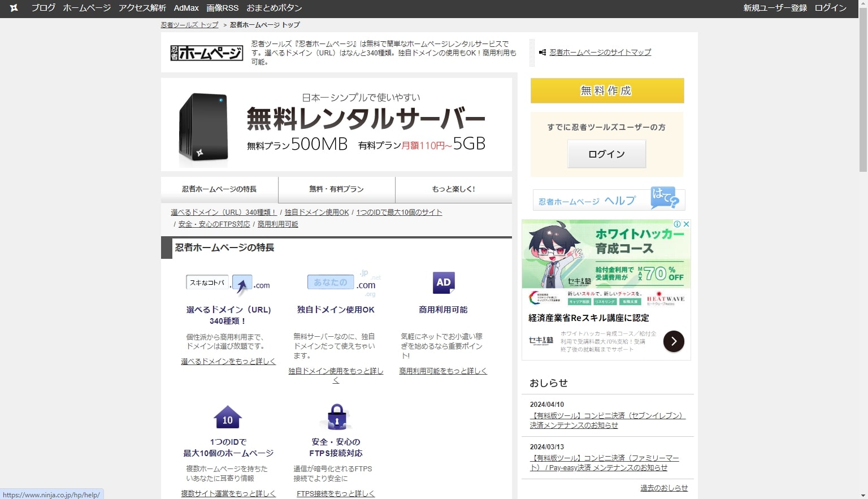Click the はて？ help speech bubble icon

665,197
